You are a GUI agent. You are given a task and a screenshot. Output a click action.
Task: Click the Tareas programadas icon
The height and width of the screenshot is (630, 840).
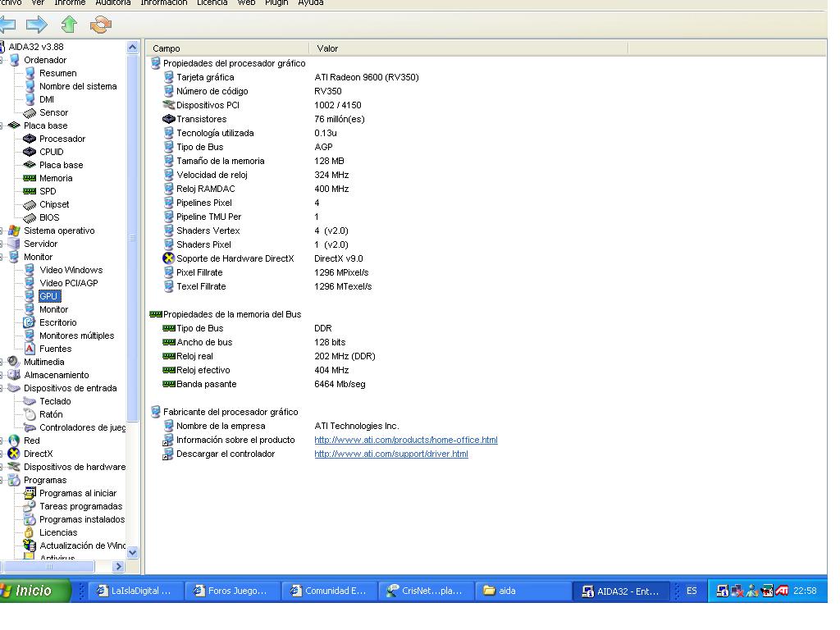point(30,506)
